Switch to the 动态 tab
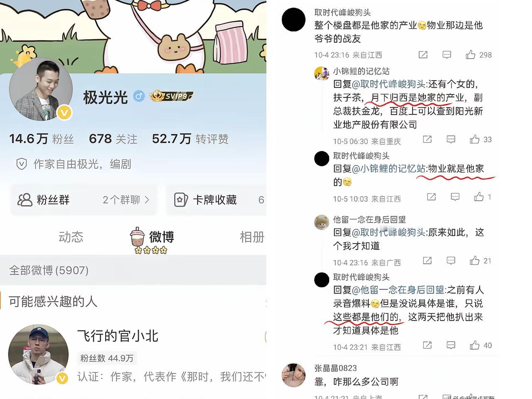This screenshot has height=399, width=532. [x=71, y=237]
